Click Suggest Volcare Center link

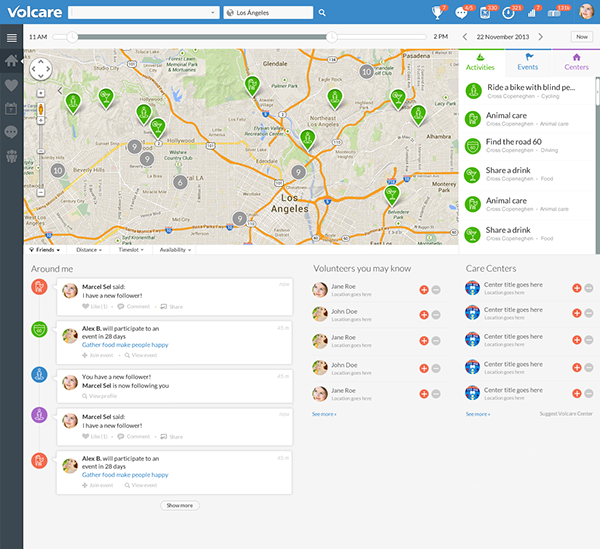566,414
